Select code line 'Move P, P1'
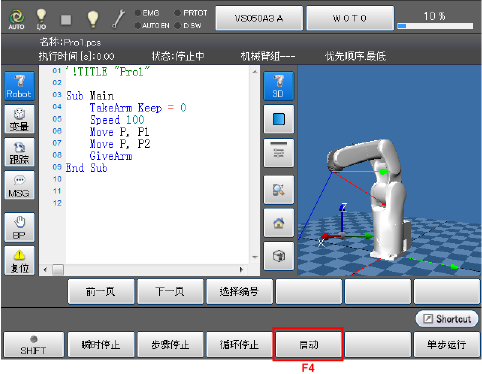 tap(120, 132)
